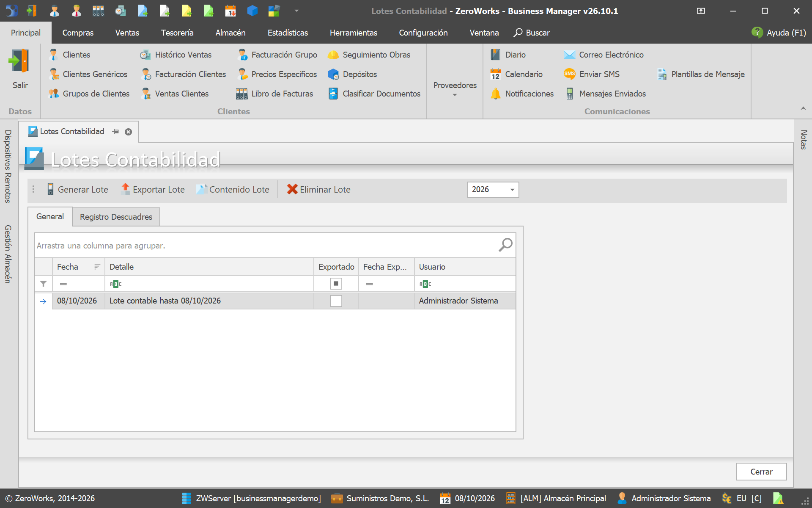Image resolution: width=812 pixels, height=508 pixels.
Task: Open the Dispositivos Remotos side panel
Action: [8, 166]
